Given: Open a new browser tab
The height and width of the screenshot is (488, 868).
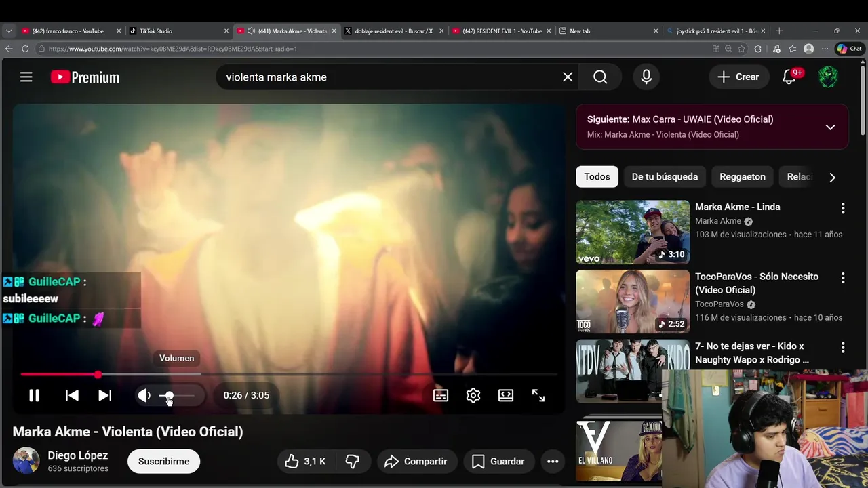Looking at the screenshot, I should click(x=779, y=30).
